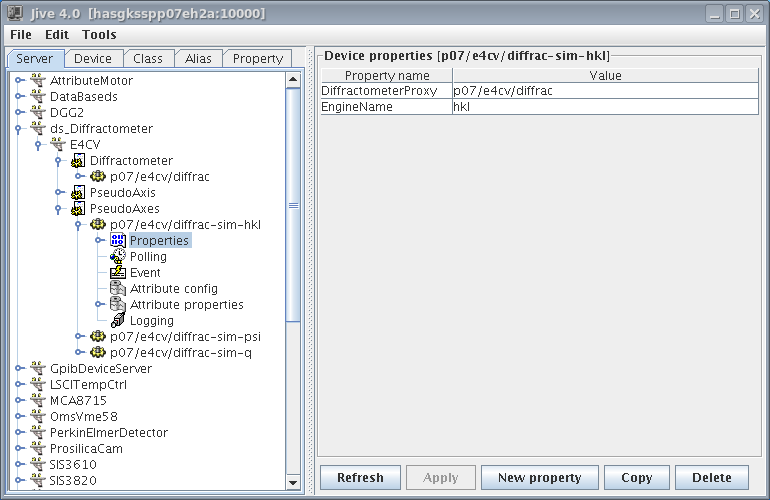Expand the DataBaseds tree node

point(19,96)
